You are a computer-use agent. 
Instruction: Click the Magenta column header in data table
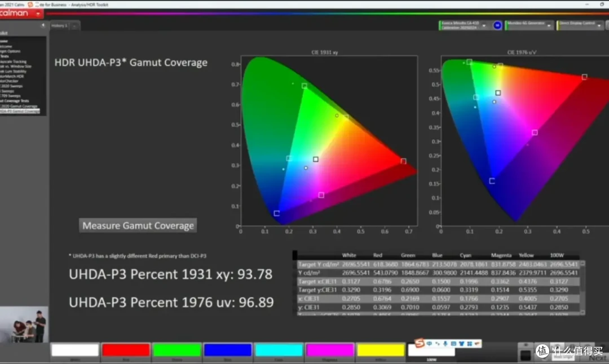pyautogui.click(x=501, y=255)
